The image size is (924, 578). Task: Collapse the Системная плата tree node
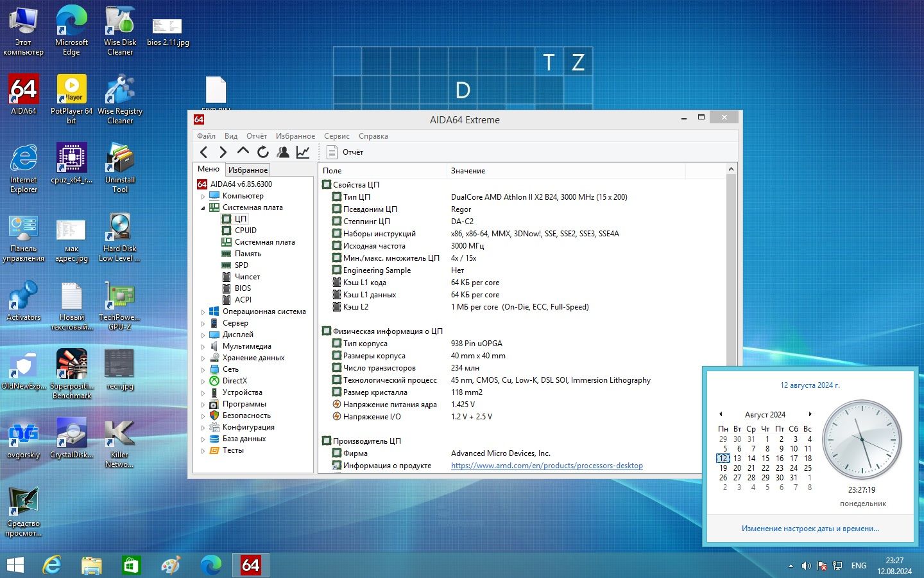click(x=203, y=208)
